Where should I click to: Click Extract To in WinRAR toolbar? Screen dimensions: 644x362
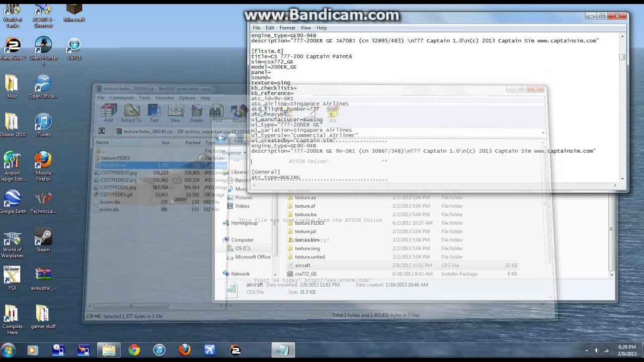131,113
